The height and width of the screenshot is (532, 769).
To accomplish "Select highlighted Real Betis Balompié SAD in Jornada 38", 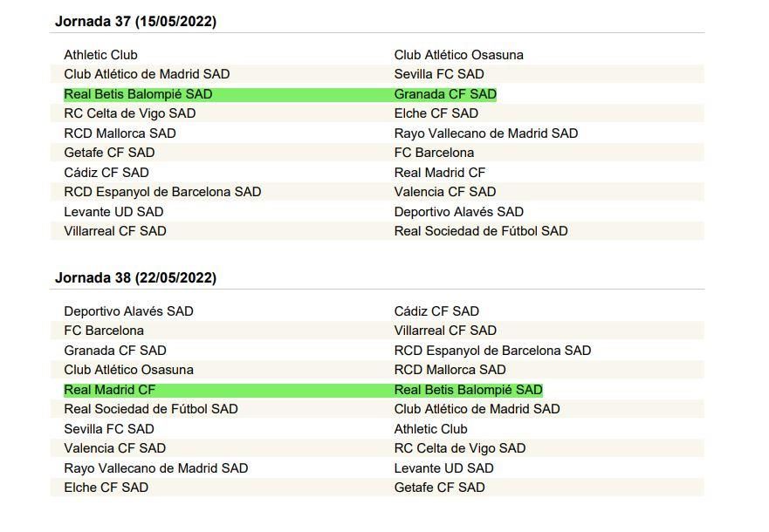I will coord(468,390).
